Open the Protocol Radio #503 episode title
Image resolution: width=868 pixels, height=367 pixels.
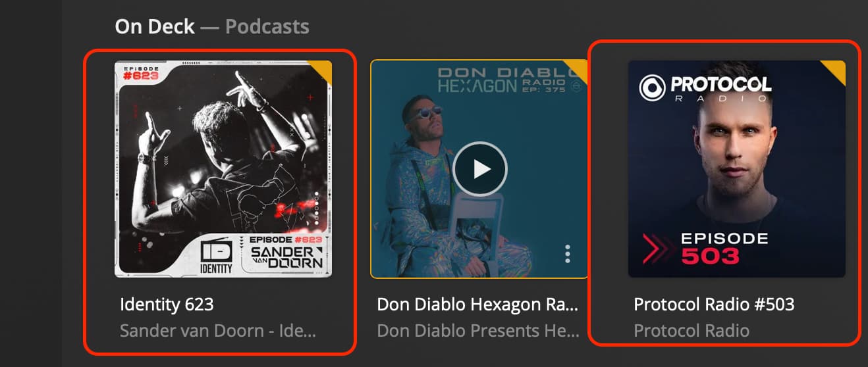pos(714,305)
